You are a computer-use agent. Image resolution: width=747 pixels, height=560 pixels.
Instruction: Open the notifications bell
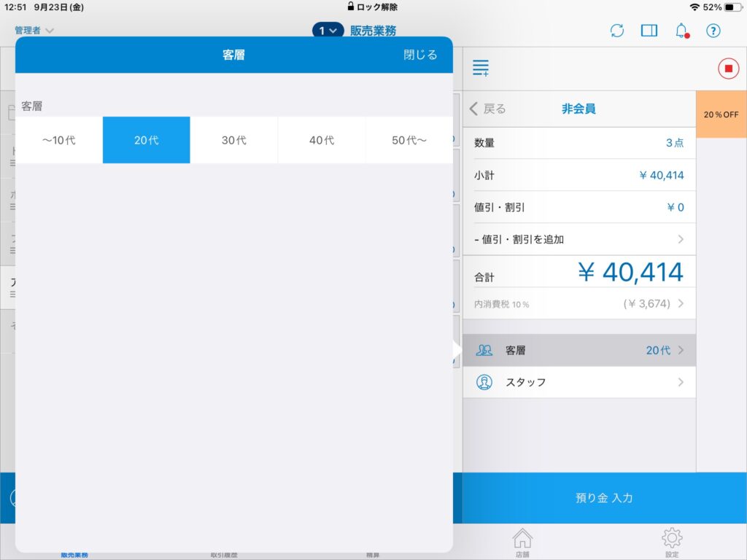pos(681,31)
